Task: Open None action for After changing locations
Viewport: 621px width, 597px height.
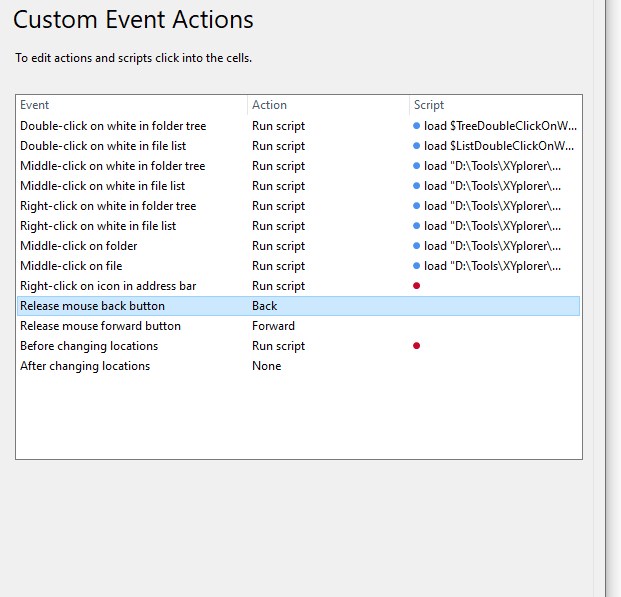Action: (x=266, y=366)
